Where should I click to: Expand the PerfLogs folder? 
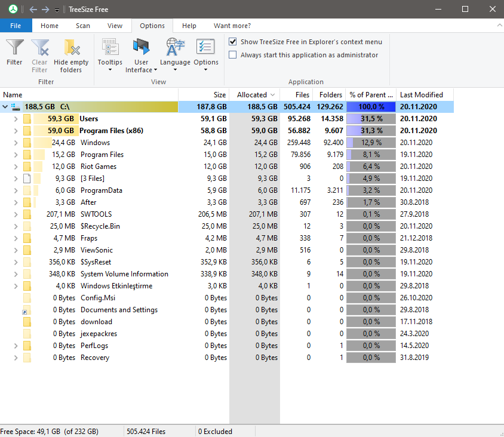coord(16,346)
